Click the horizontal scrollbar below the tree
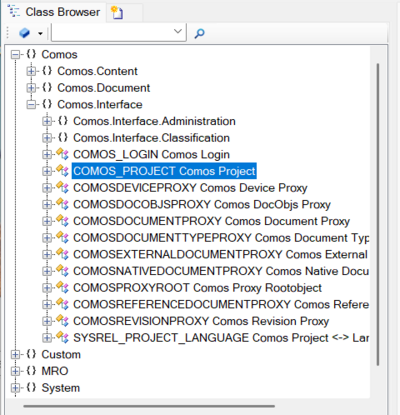Viewport: 400px width, 415px height. tap(149, 406)
